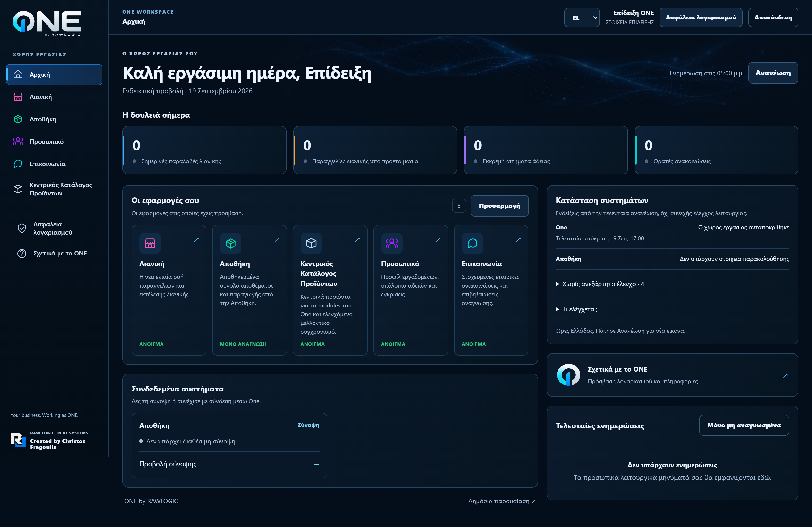
Task: Expand Χωρίς ανεξάρτητο έλεγχο · 4 section
Action: (x=600, y=284)
